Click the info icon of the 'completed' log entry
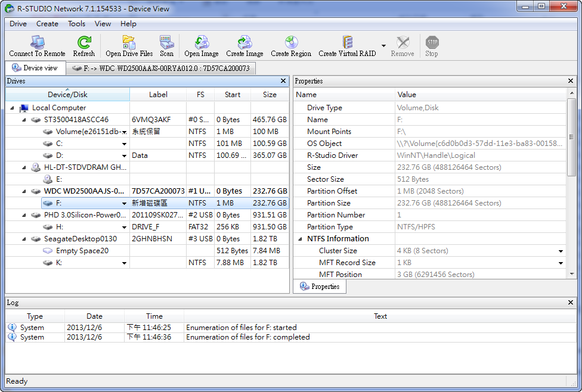Image resolution: width=582 pixels, height=392 pixels. (13, 337)
